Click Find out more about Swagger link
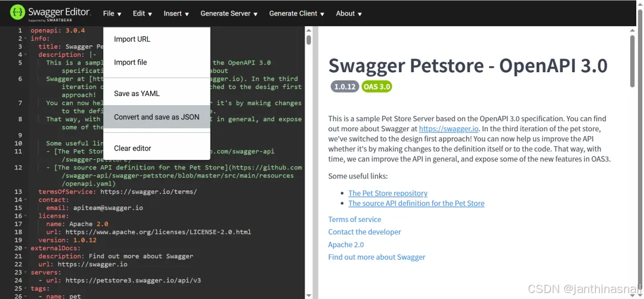Image resolution: width=644 pixels, height=299 pixels. (377, 257)
